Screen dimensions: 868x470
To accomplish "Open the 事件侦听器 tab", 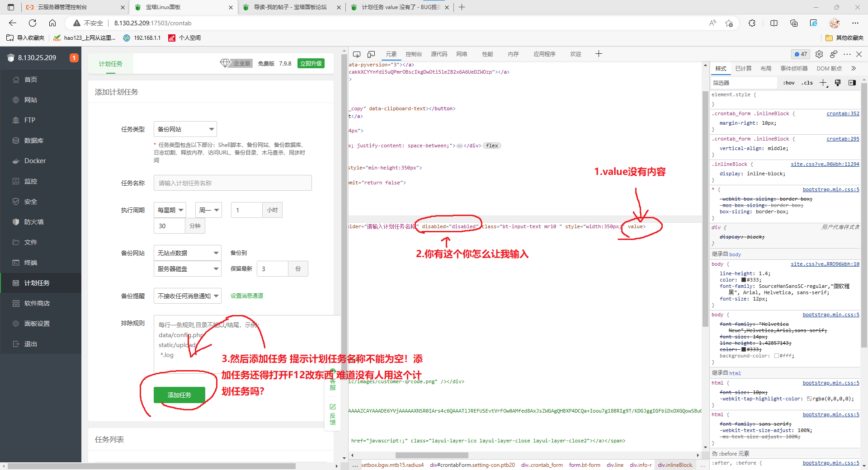I will [794, 69].
